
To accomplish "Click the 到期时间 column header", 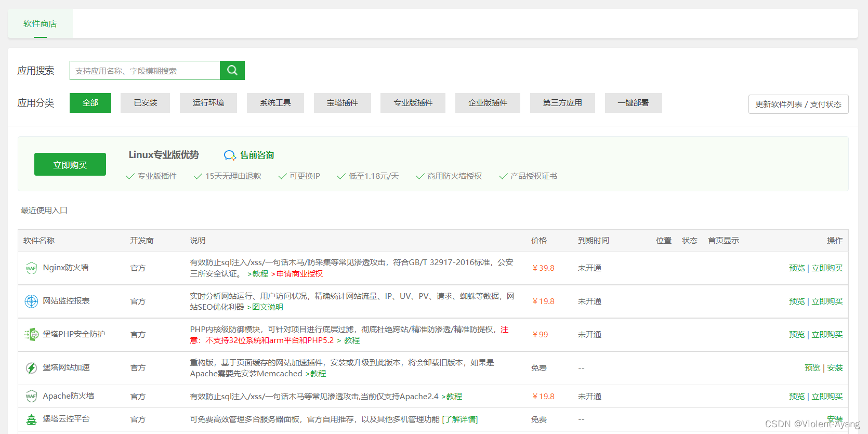I will pos(594,241).
